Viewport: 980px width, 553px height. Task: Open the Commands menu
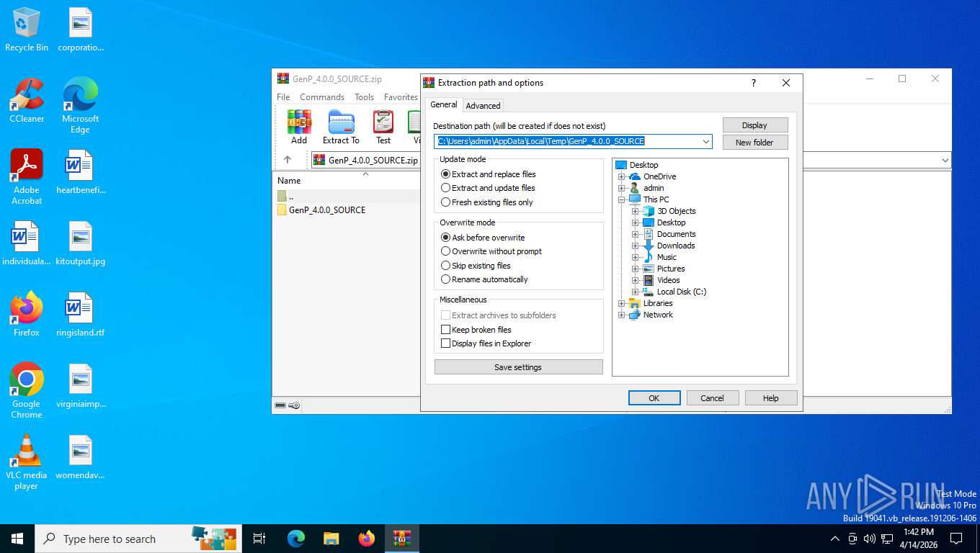[x=322, y=97]
